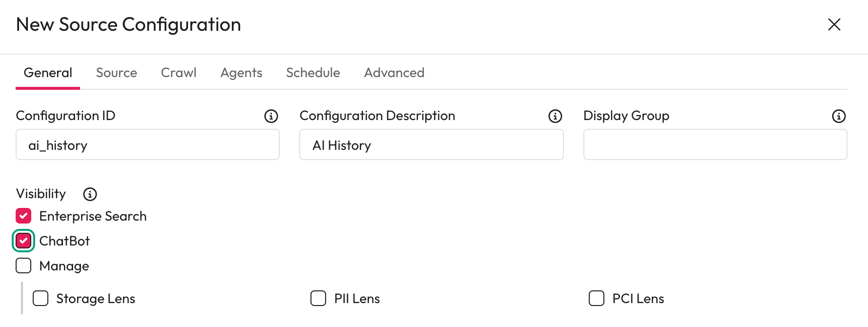
Task: Click the empty Display Group field
Action: (x=715, y=145)
